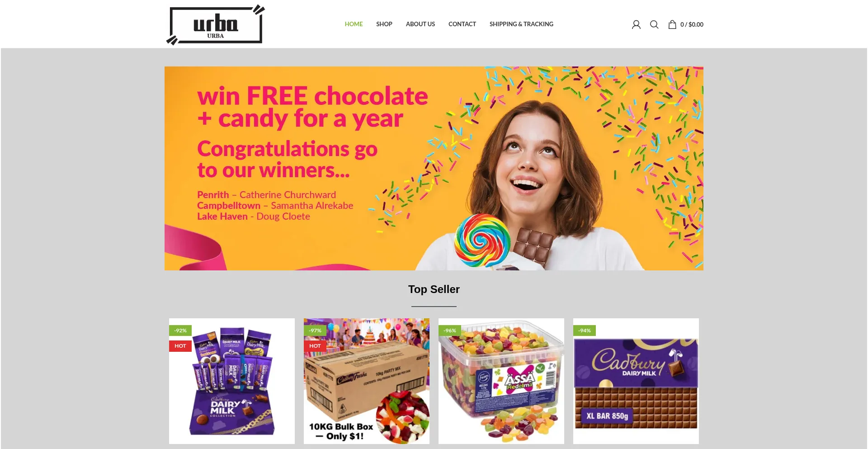868x449 pixels.
Task: Click the search magnifier icon
Action: [654, 24]
